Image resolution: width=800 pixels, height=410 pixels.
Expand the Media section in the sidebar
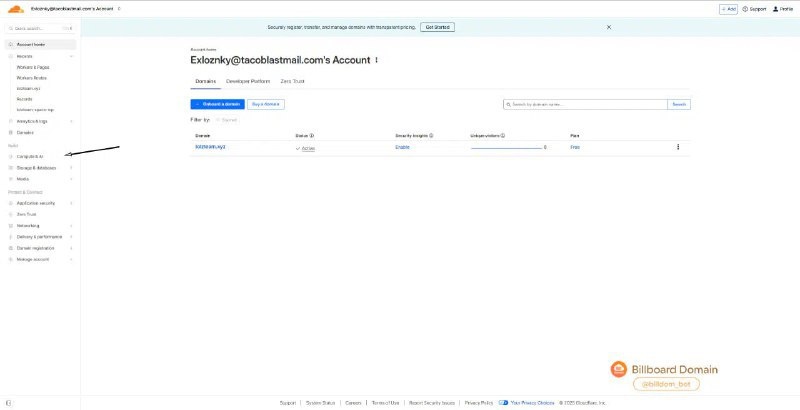40,179
